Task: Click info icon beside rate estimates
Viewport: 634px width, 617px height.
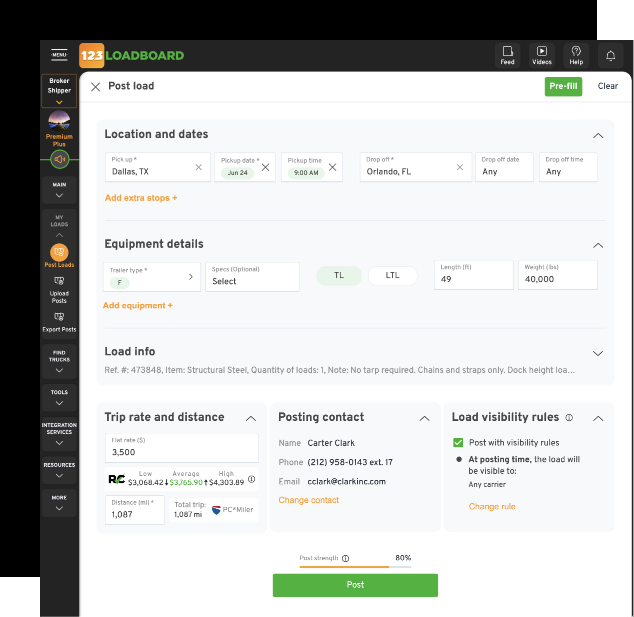Action: 251,479
